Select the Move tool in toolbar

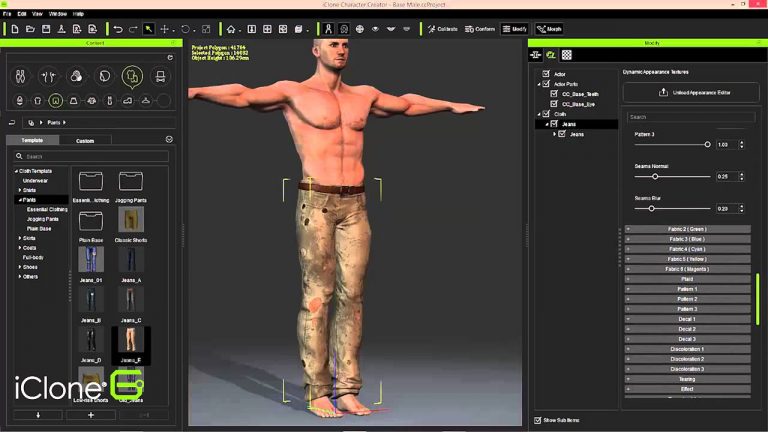(x=165, y=29)
